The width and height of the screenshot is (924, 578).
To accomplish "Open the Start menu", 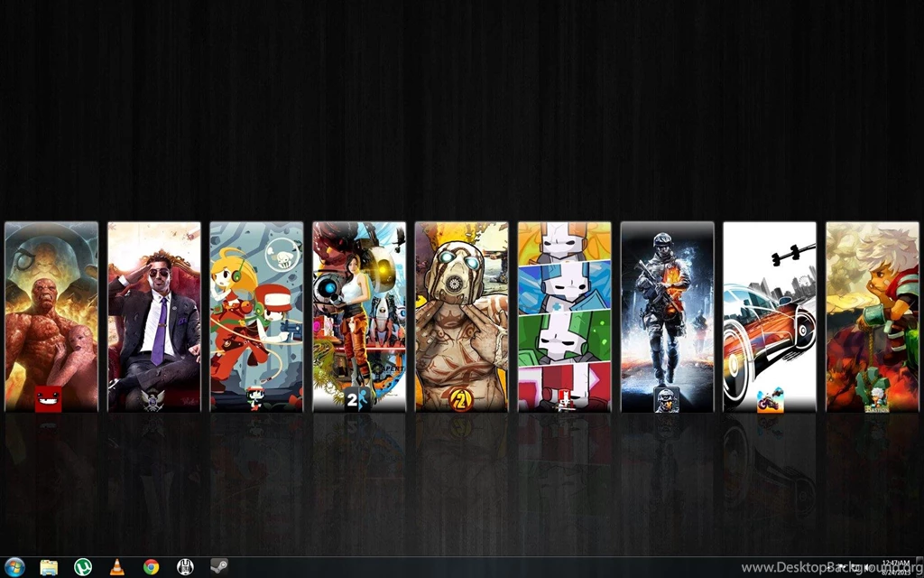I will click(14, 564).
